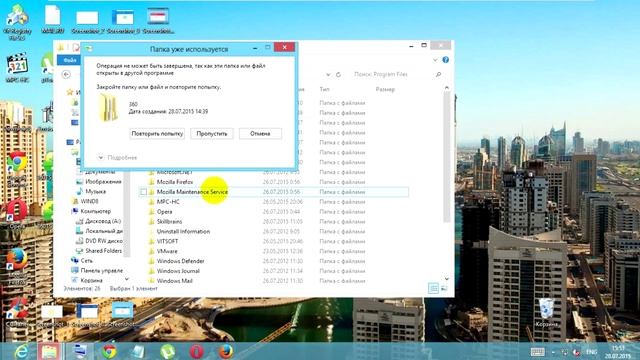Click the Explorer refresh icon
Screen dimensions: 640x360
pos(338,75)
